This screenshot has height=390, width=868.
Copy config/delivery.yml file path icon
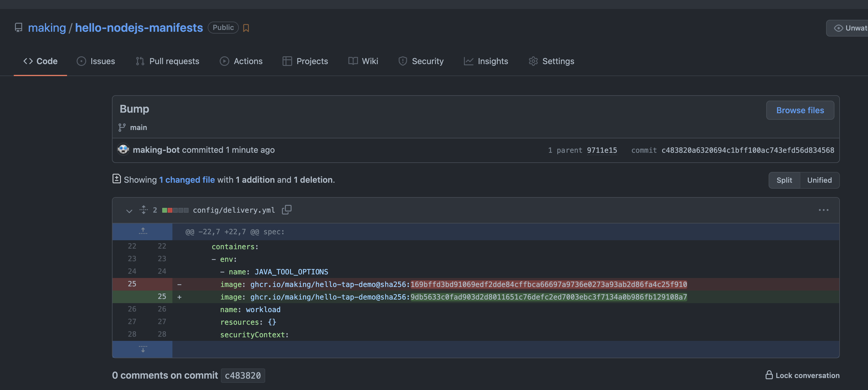click(286, 210)
